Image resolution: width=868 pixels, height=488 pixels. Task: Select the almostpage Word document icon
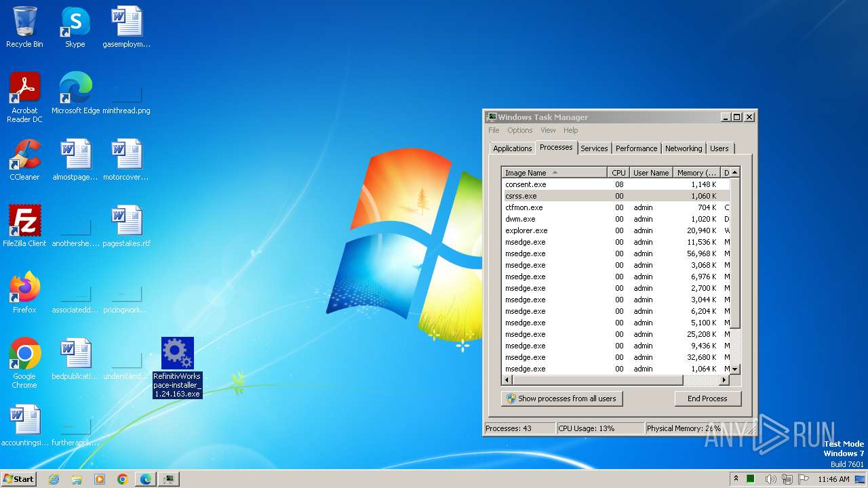pos(75,159)
